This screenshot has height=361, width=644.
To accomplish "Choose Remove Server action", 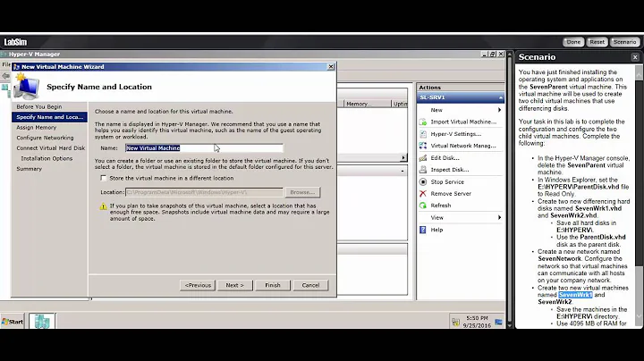I will point(451,194).
